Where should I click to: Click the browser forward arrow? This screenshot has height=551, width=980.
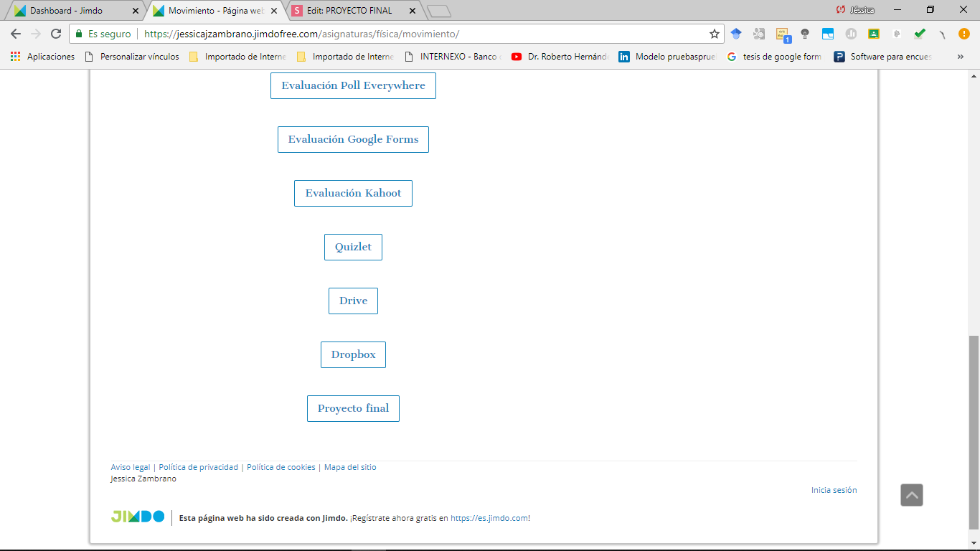point(36,34)
